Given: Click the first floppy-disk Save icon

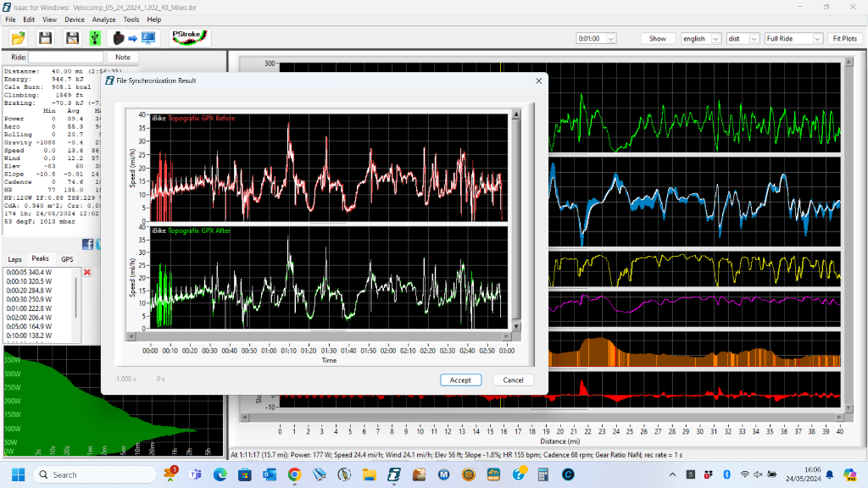Looking at the screenshot, I should pos(45,38).
